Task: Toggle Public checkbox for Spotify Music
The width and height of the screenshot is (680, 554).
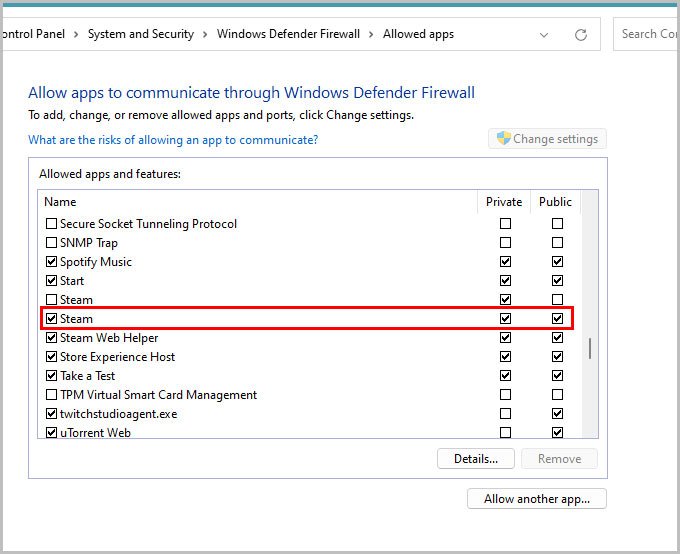Action: pyautogui.click(x=557, y=262)
